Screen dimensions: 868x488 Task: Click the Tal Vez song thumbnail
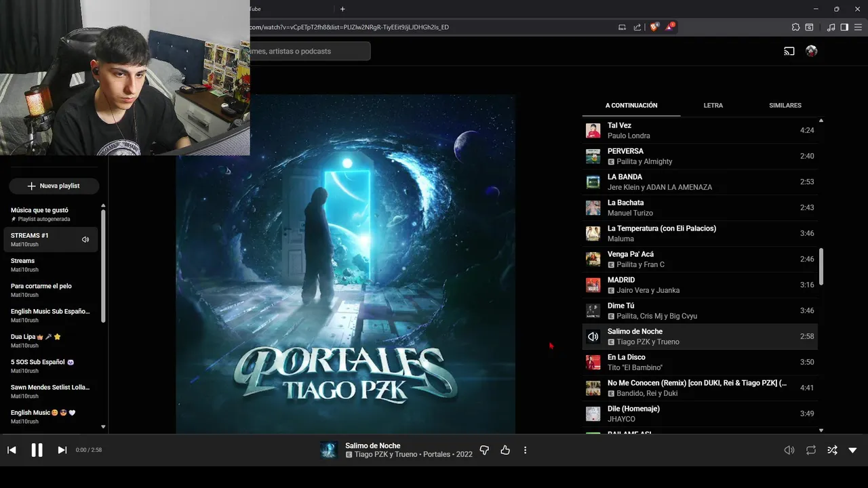593,131
